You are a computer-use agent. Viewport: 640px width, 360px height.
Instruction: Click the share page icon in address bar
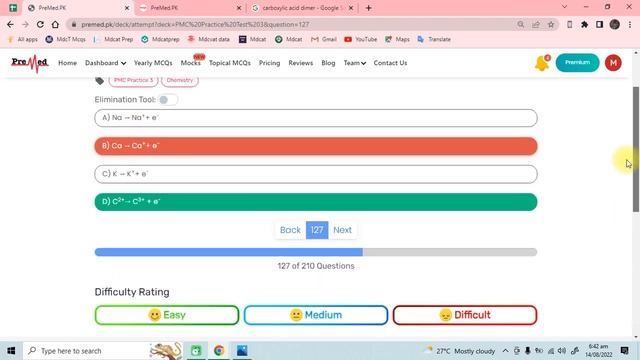coord(536,24)
